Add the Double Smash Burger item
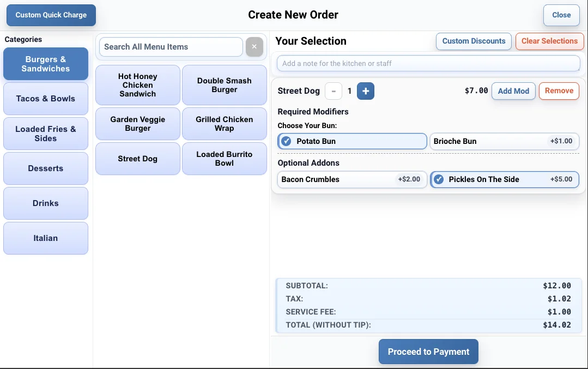 [x=225, y=85]
